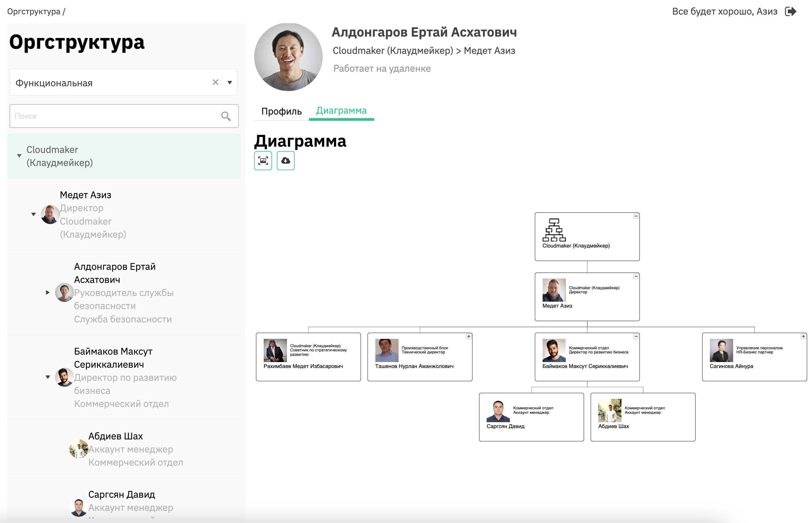Click Абдиев Шах photo in diagram
This screenshot has height=523, width=812.
pyautogui.click(x=610, y=410)
